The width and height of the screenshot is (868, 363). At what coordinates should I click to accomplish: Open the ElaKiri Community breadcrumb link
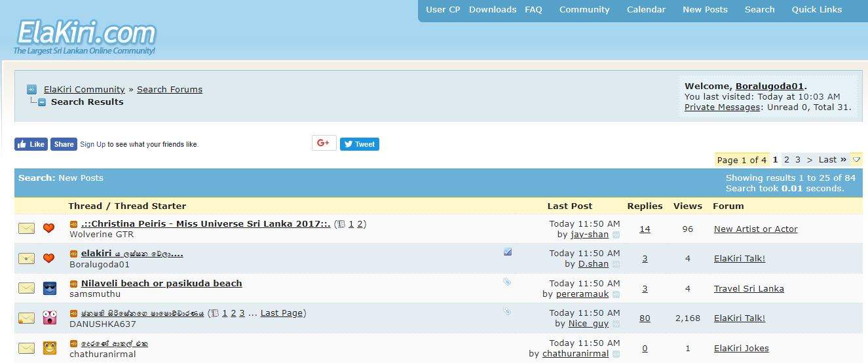85,89
